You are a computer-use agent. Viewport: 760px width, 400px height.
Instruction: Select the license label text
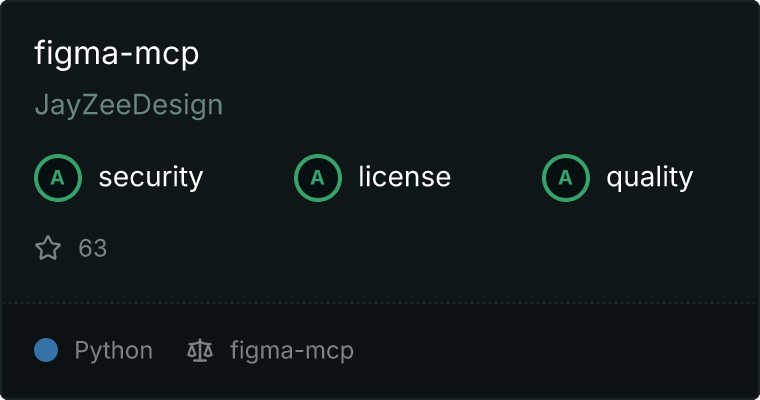point(405,176)
